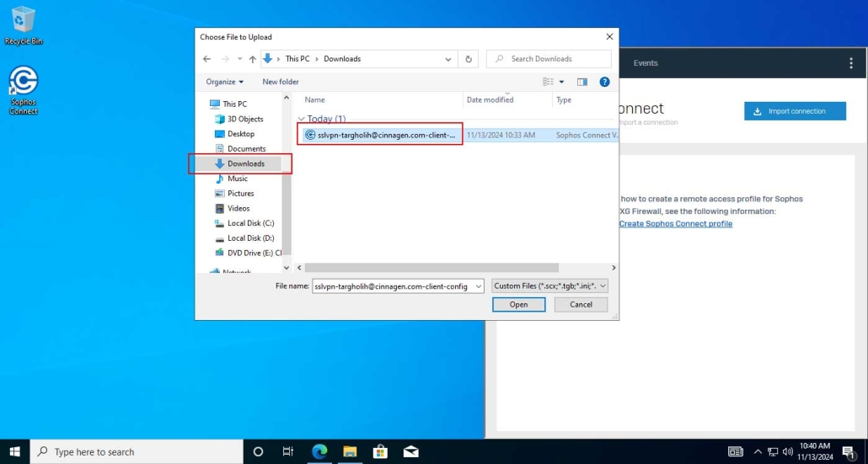Open the network icon in the tray
The image size is (868, 464).
(773, 452)
